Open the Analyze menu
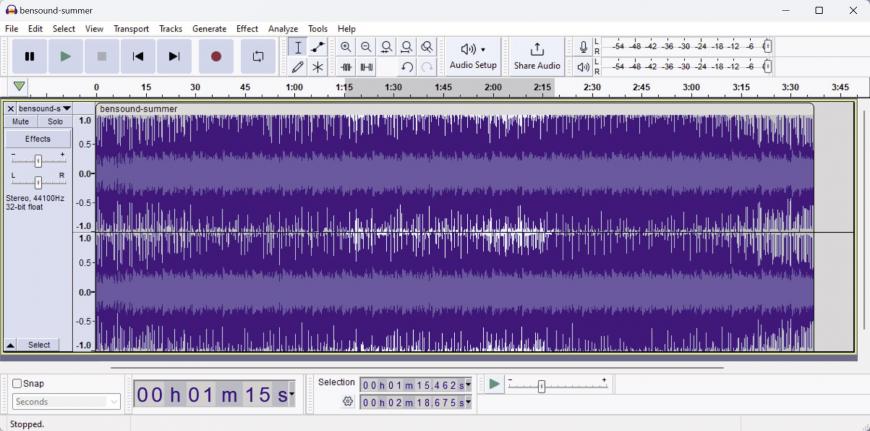The width and height of the screenshot is (870, 431). tap(283, 28)
